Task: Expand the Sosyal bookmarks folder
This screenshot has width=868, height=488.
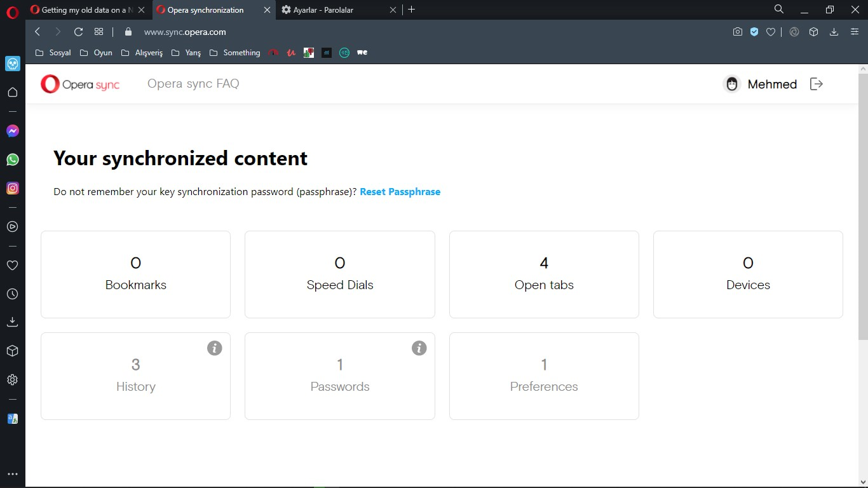Action: [x=53, y=53]
